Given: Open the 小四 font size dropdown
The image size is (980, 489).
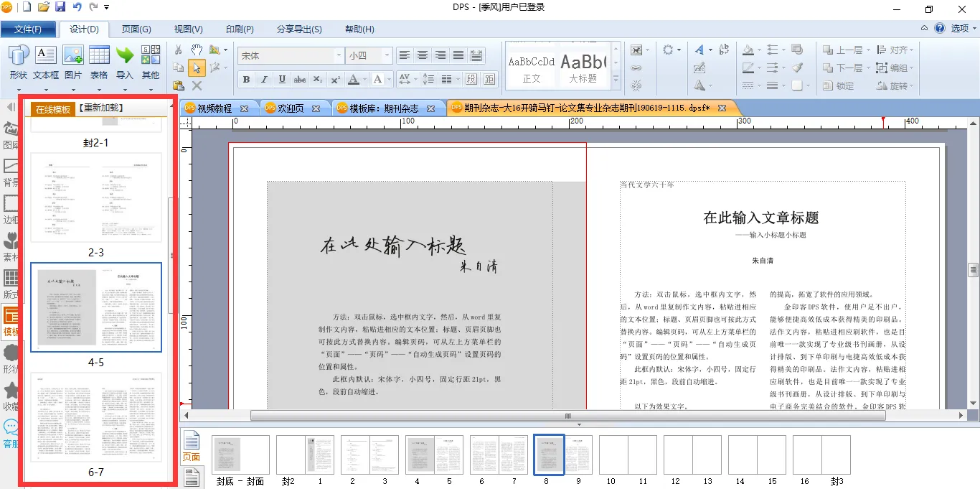Looking at the screenshot, I should point(387,55).
